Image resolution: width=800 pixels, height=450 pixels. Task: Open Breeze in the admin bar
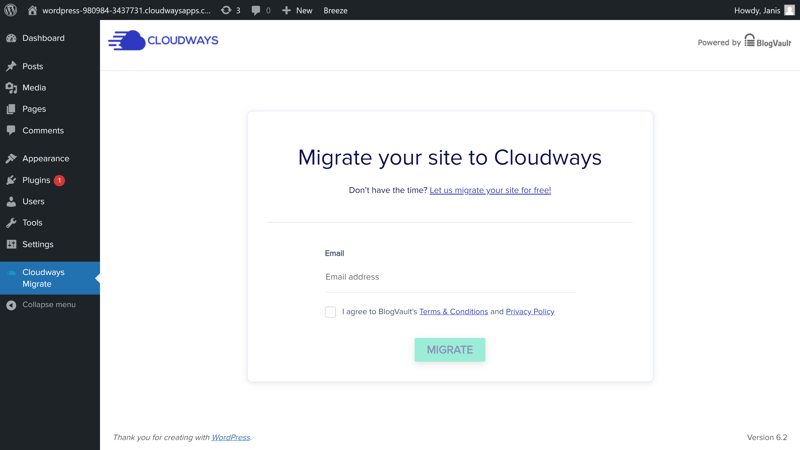tap(335, 10)
